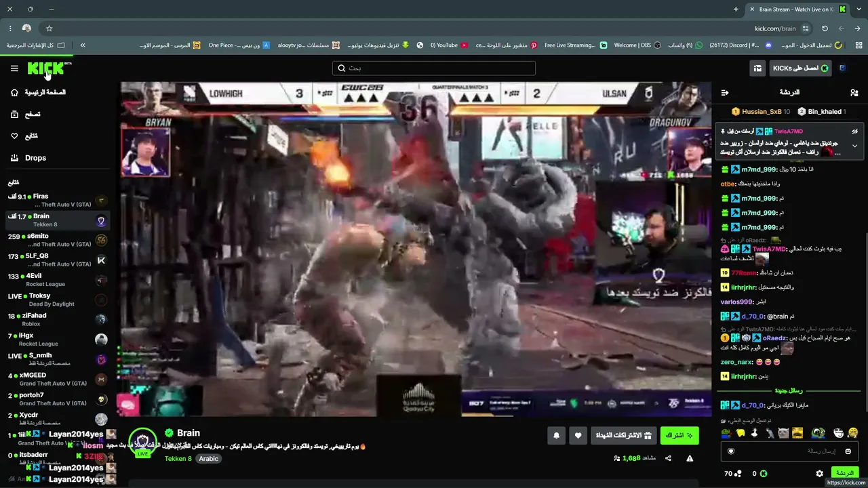The width and height of the screenshot is (868, 488).
Task: Open the browser three-dot menu
Action: (10, 28)
